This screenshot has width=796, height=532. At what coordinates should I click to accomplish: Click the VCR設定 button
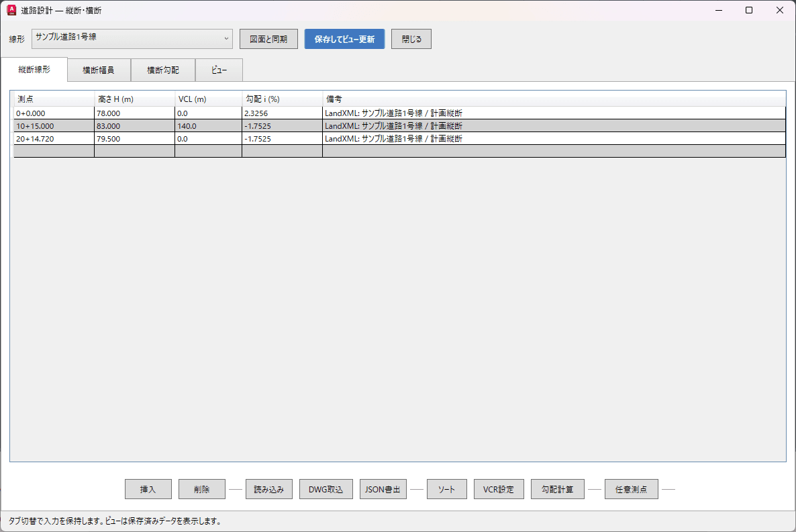pos(499,489)
